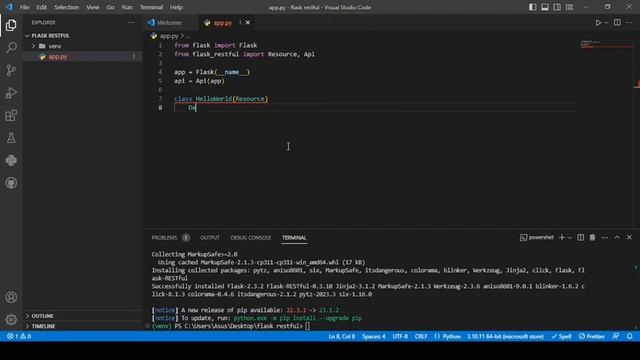Split the editor to the right

coord(617,23)
